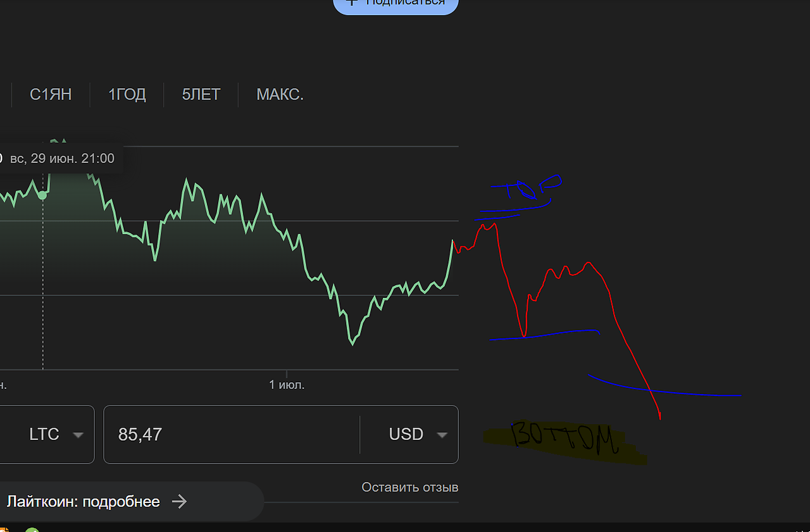
Task: Open the USD currency selector
Action: (409, 435)
